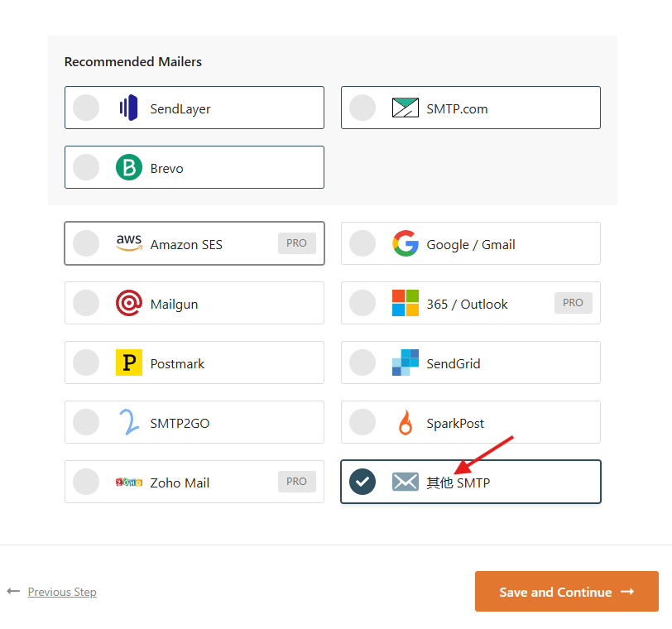The image size is (672, 629).
Task: Click the SendGrid label text
Action: [x=454, y=364]
